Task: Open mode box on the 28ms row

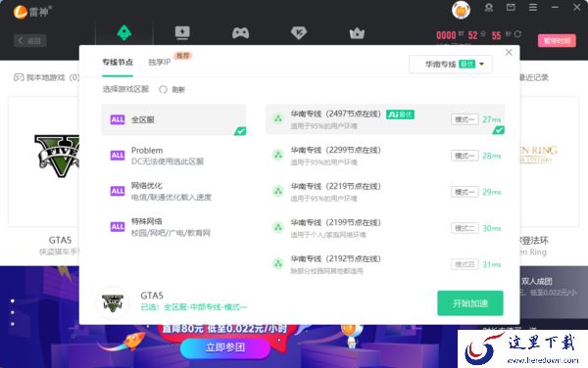Action: (x=465, y=156)
